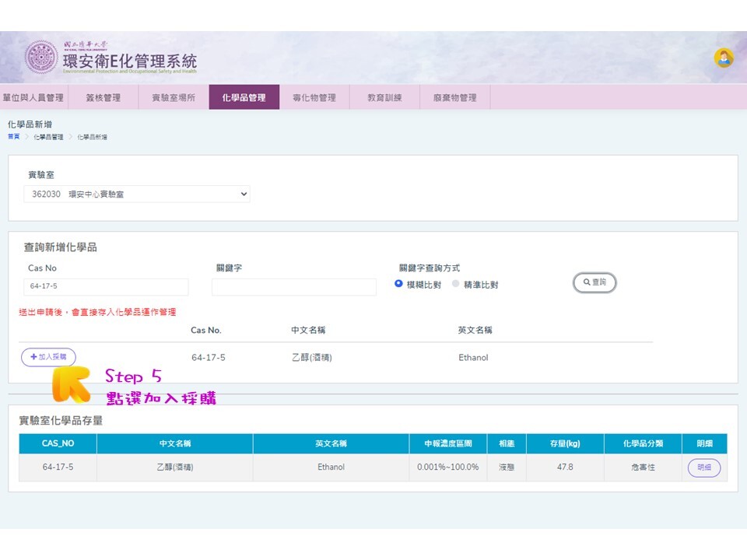Switch to the 簽核管理 tab
The width and height of the screenshot is (747, 560).
pyautogui.click(x=103, y=97)
